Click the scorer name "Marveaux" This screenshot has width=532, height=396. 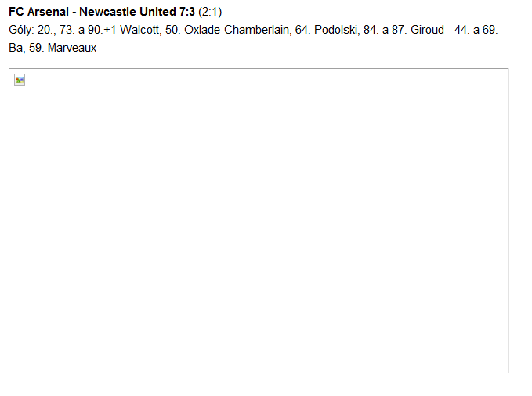[x=72, y=48]
